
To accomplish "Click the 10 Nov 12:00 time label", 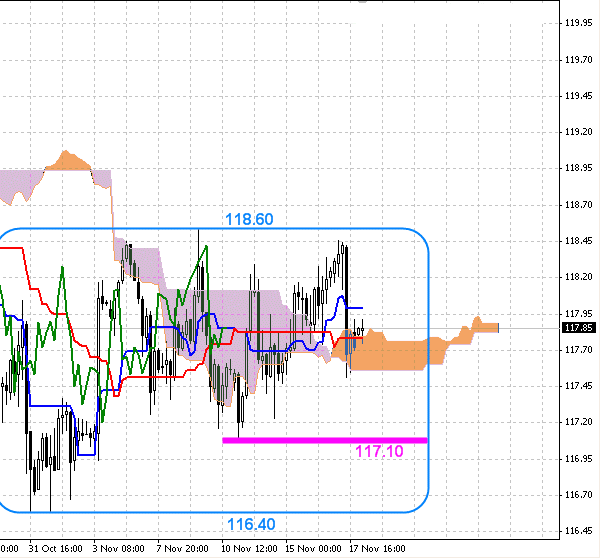I will (249, 549).
